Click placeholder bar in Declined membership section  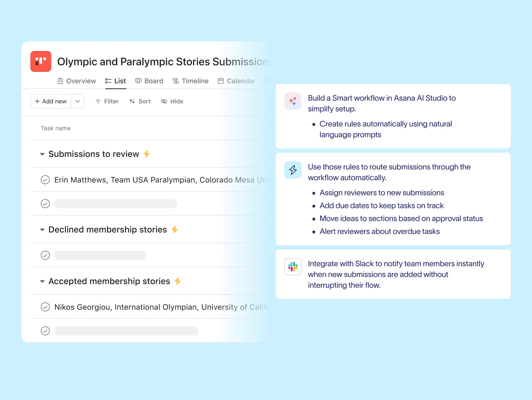pyautogui.click(x=100, y=255)
